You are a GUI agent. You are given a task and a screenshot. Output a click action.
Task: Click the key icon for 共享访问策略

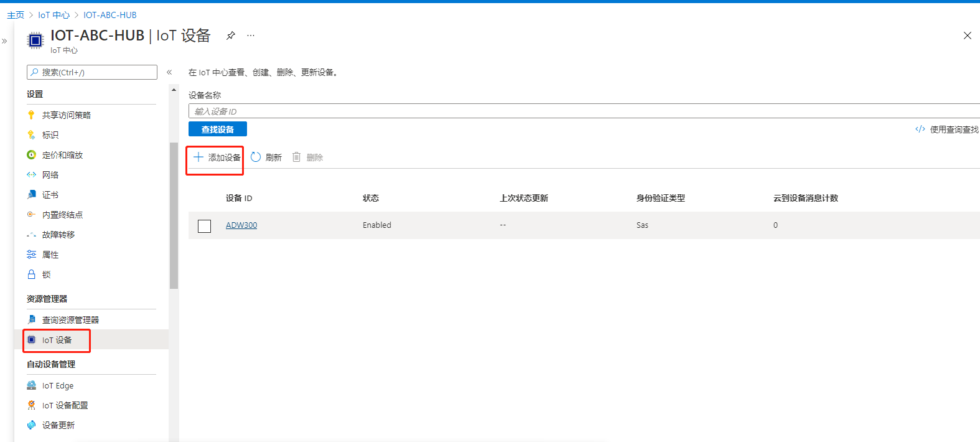(x=31, y=115)
